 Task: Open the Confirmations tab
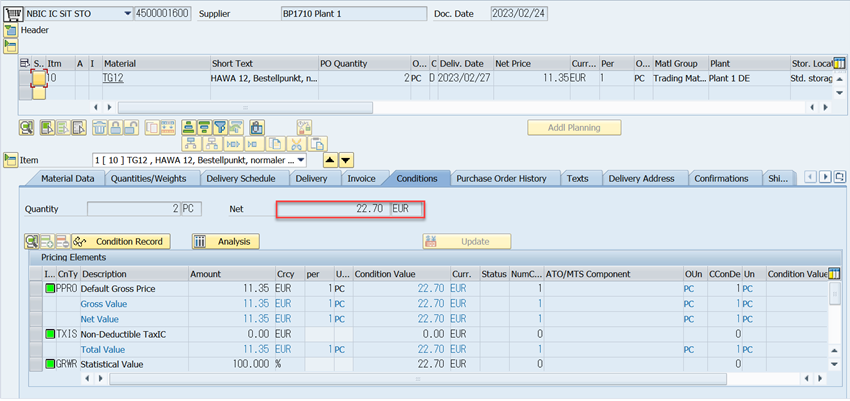click(x=722, y=178)
